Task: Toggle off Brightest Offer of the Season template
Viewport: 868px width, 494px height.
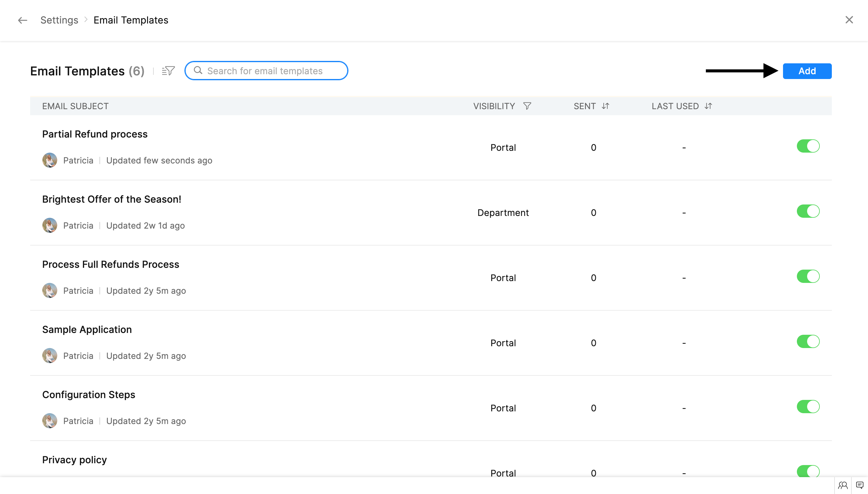Action: pos(808,211)
